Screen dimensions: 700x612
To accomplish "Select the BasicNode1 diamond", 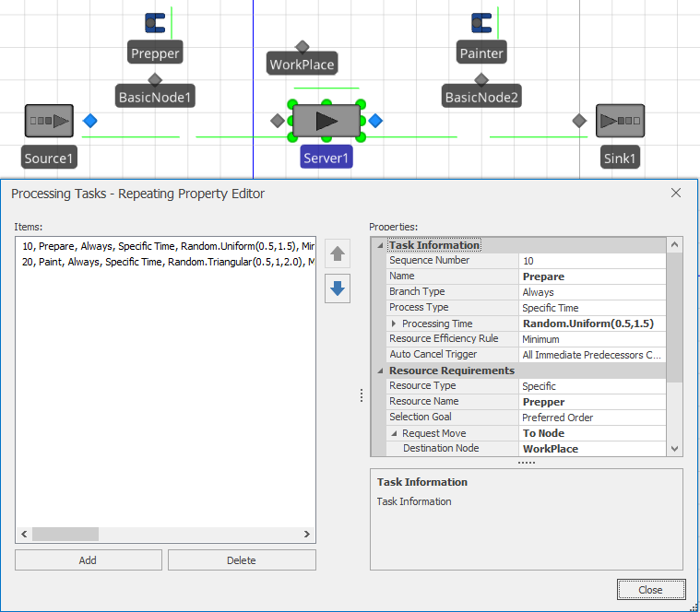I will point(155,80).
